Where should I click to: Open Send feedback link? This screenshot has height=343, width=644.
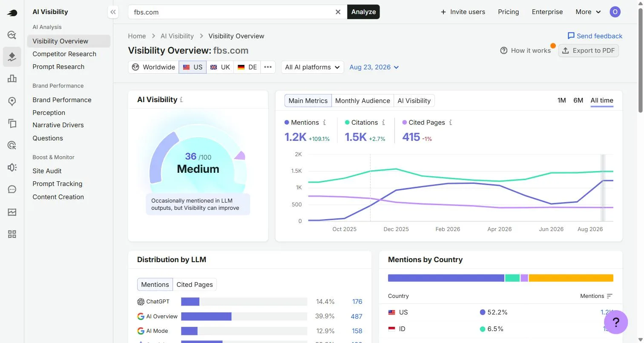click(x=595, y=36)
